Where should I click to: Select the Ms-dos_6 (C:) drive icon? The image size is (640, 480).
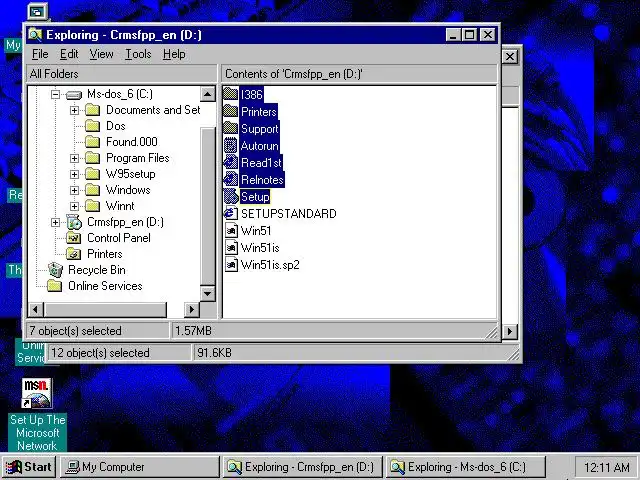pos(74,95)
